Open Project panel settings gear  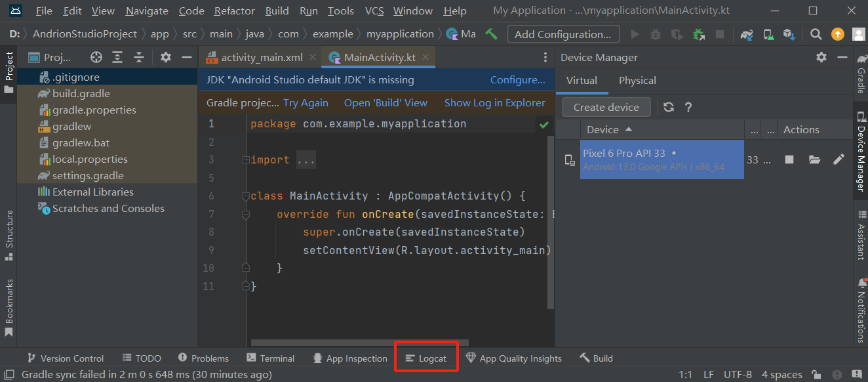165,58
